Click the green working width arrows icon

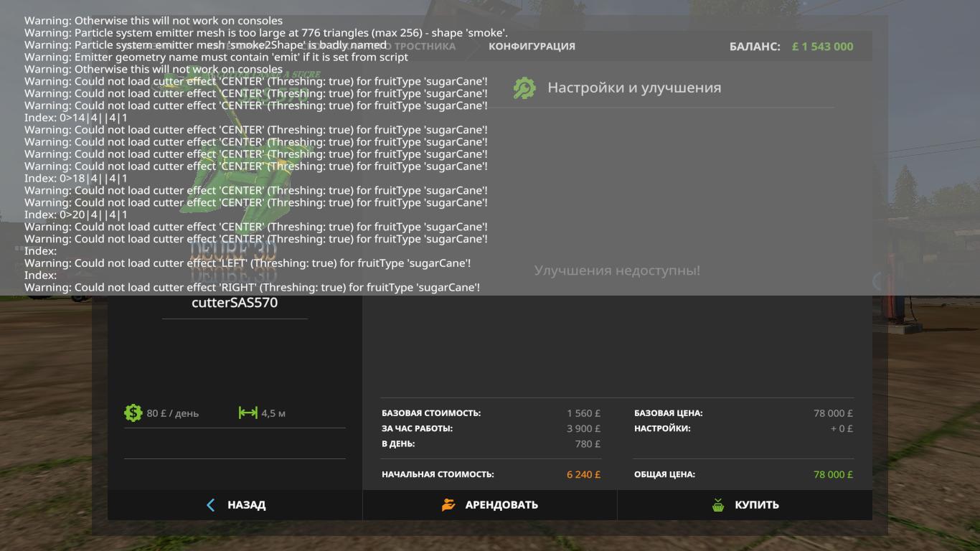(x=248, y=413)
